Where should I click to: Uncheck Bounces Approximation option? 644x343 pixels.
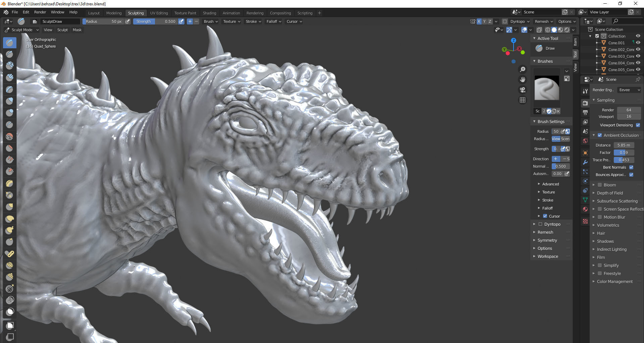(x=631, y=175)
